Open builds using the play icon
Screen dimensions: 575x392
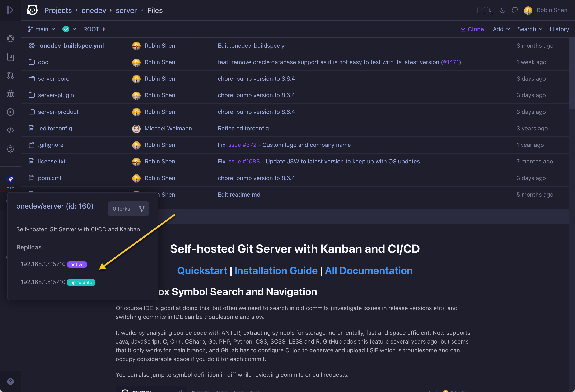10,112
